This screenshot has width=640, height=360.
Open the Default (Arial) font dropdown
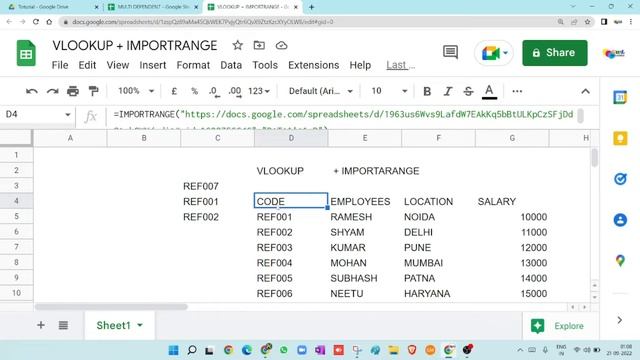[320, 91]
